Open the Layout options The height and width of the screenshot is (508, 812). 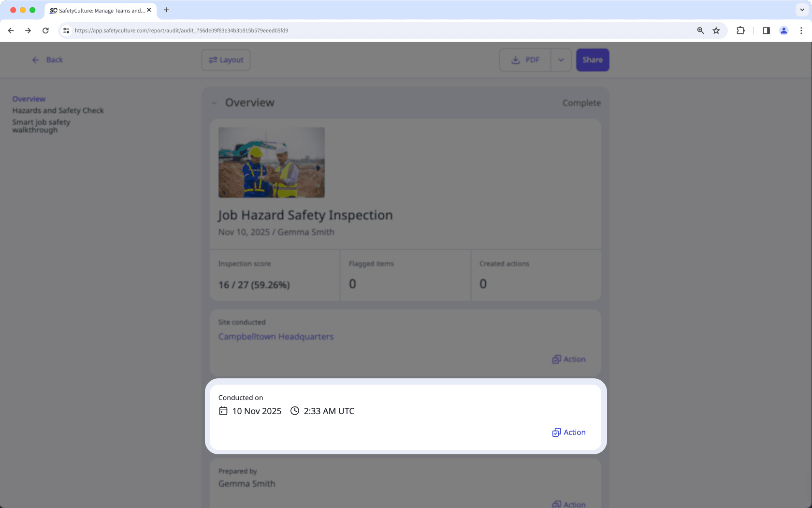pyautogui.click(x=225, y=60)
